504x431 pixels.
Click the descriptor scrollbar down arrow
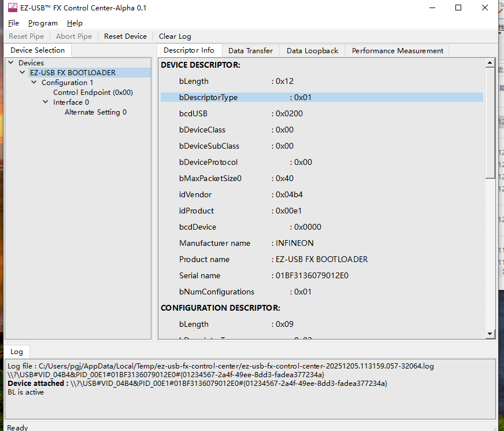pos(490,334)
